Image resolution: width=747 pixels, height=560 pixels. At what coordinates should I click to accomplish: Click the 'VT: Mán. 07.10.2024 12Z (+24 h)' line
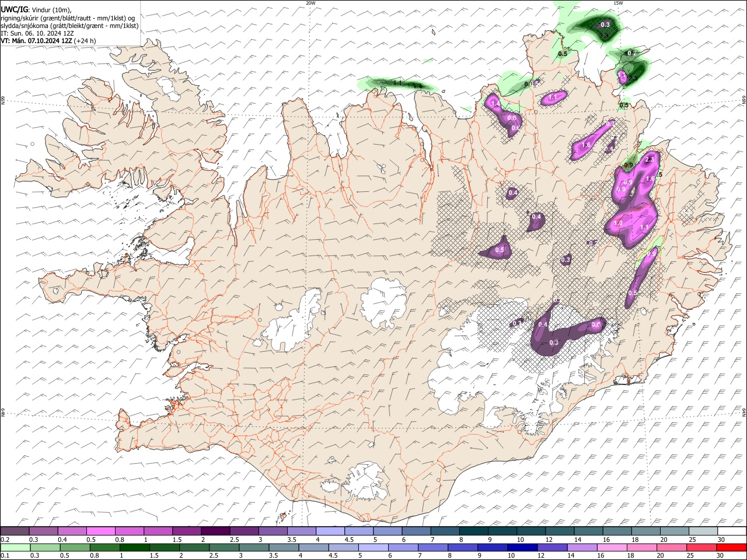(x=48, y=41)
